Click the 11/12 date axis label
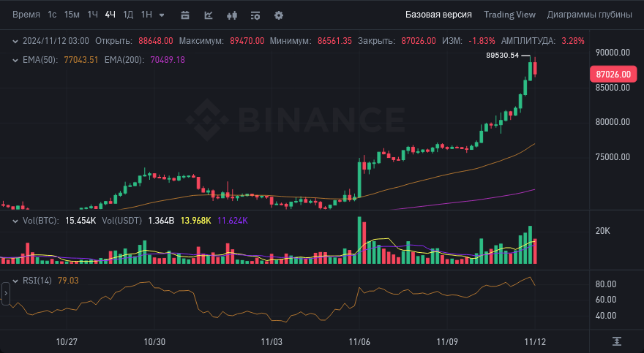 pos(535,342)
